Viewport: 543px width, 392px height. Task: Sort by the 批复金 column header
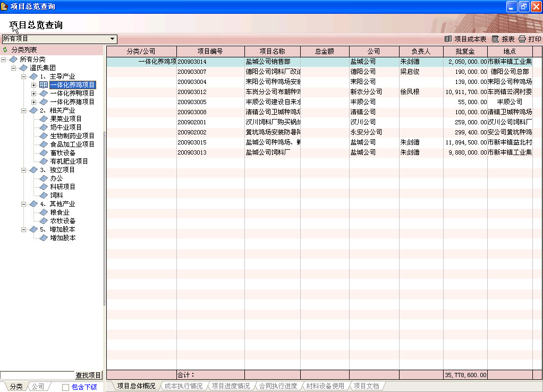pyautogui.click(x=465, y=51)
